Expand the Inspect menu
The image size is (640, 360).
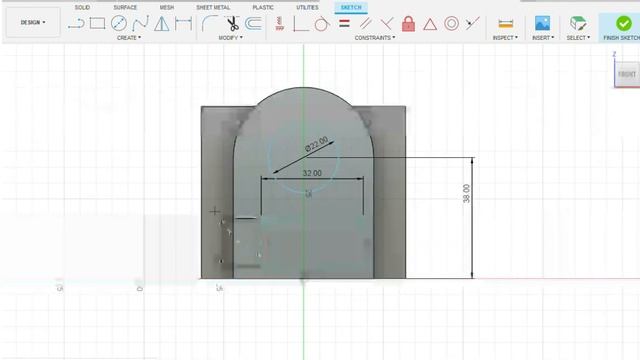pos(505,38)
